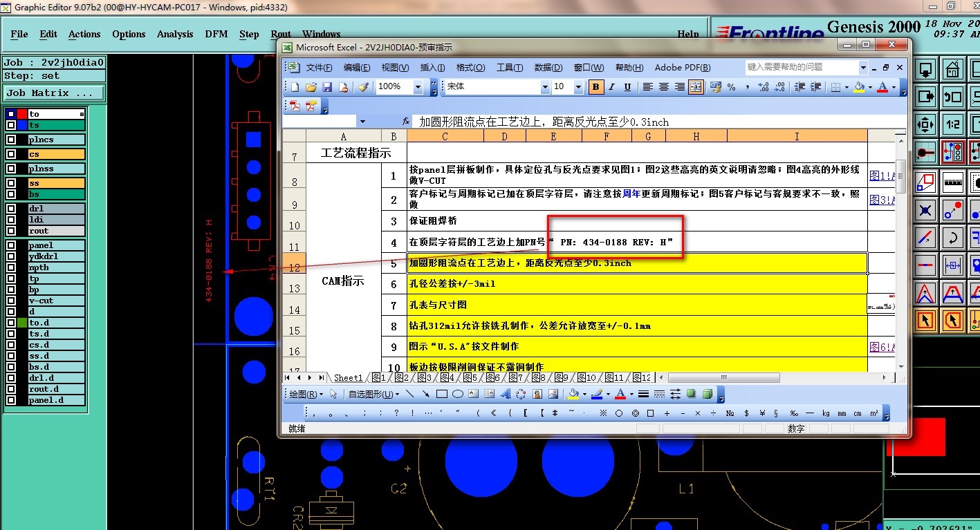Select the Oval drawing tool
The image size is (980, 530).
pos(458,395)
